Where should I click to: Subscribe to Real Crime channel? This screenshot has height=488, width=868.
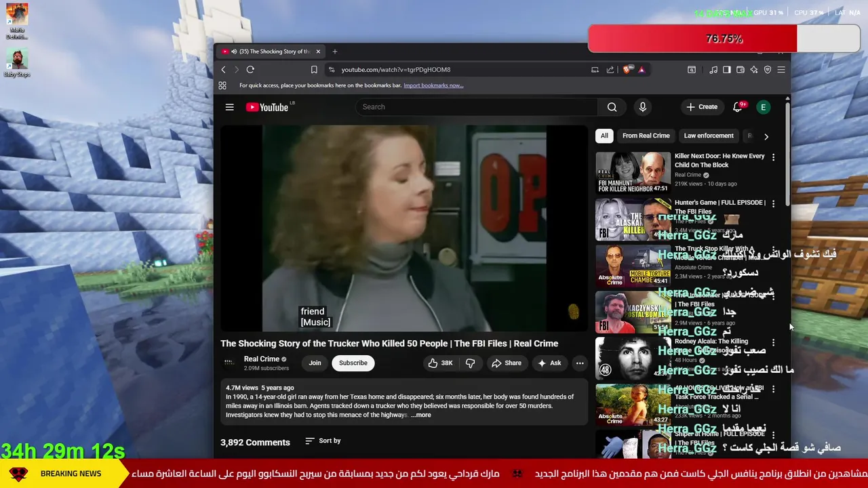(353, 363)
